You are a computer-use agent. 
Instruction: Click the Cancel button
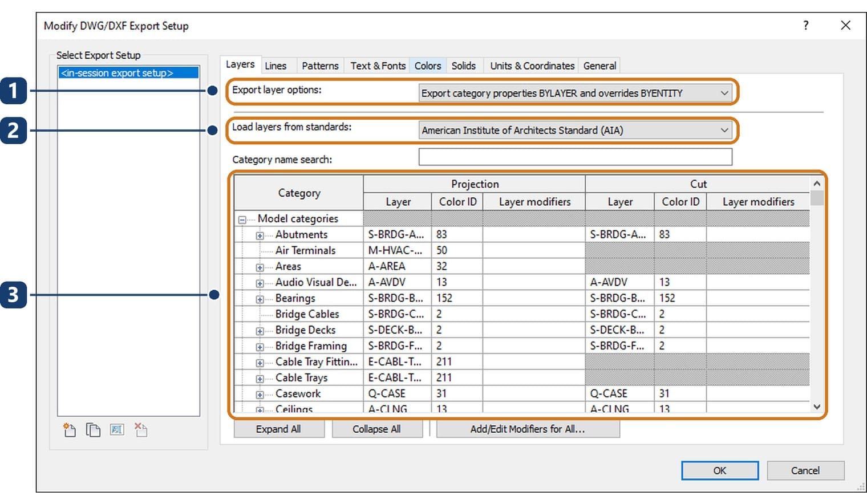coord(805,470)
